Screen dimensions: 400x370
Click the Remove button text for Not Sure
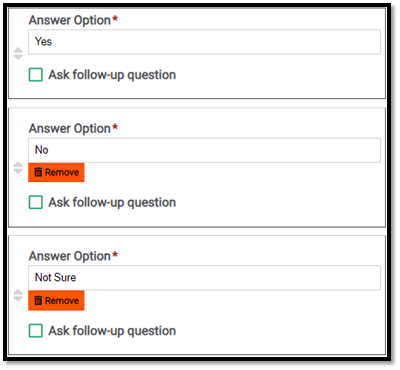(x=62, y=301)
